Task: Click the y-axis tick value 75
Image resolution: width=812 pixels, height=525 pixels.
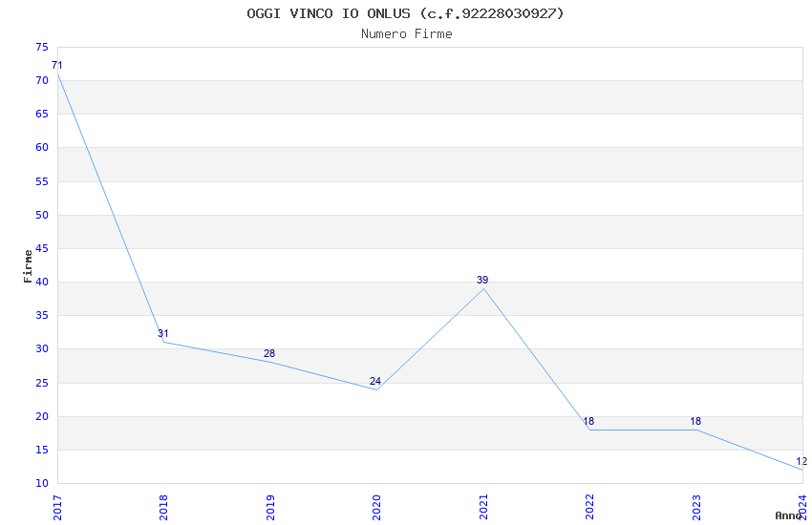Action: point(42,47)
